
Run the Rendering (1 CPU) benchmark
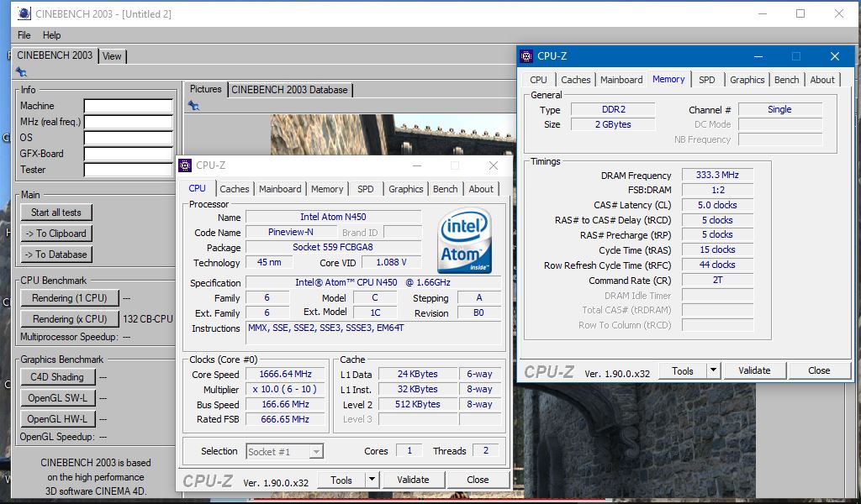point(69,298)
